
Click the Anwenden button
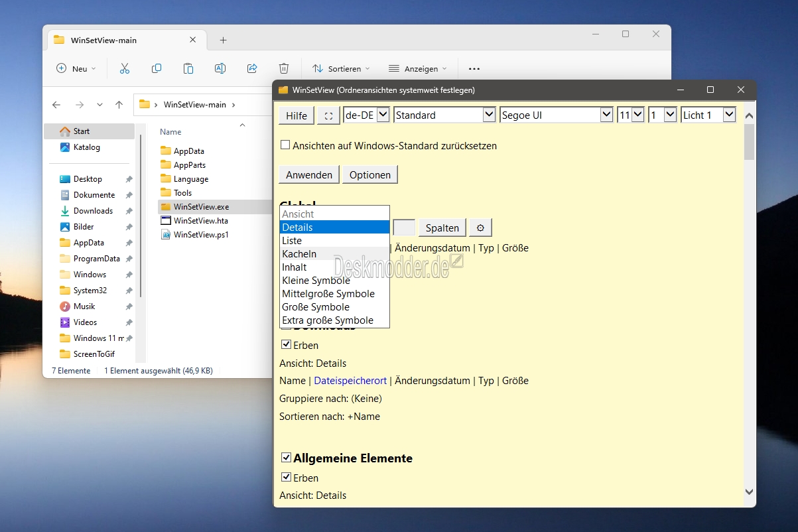(x=309, y=175)
